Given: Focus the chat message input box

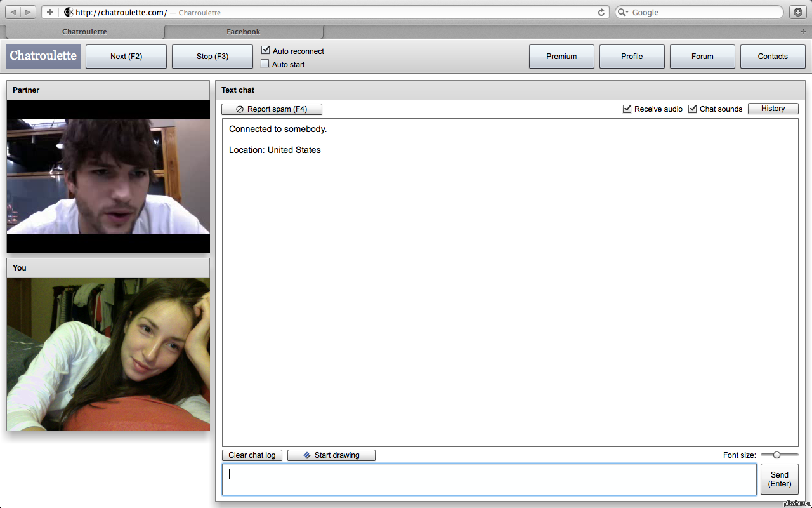Looking at the screenshot, I should click(x=489, y=479).
